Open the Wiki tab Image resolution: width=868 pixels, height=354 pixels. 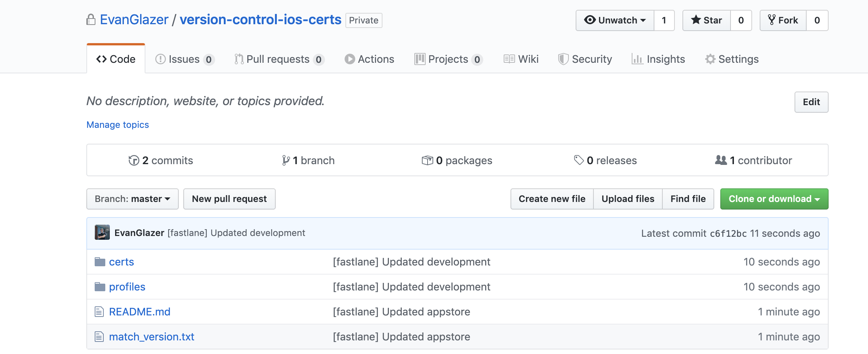coord(521,59)
